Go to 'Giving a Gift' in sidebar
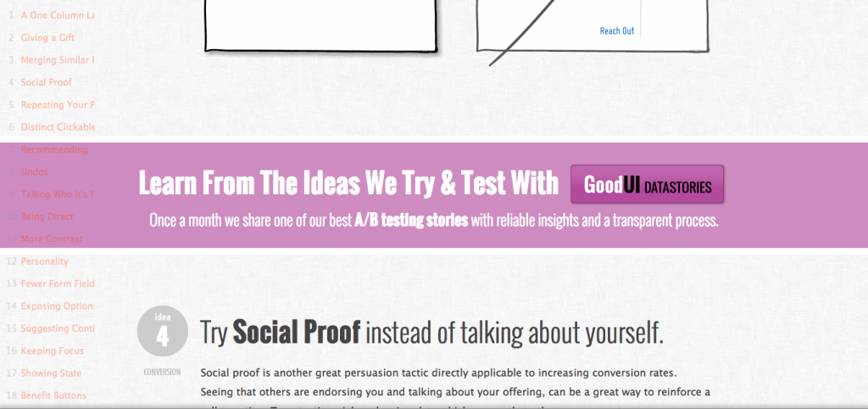This screenshot has width=868, height=409. click(x=47, y=38)
